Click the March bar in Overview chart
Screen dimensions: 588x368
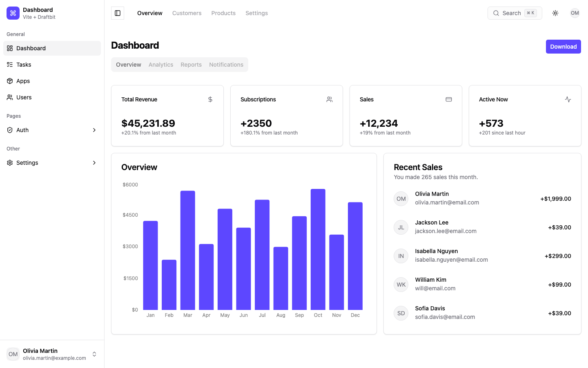188,250
